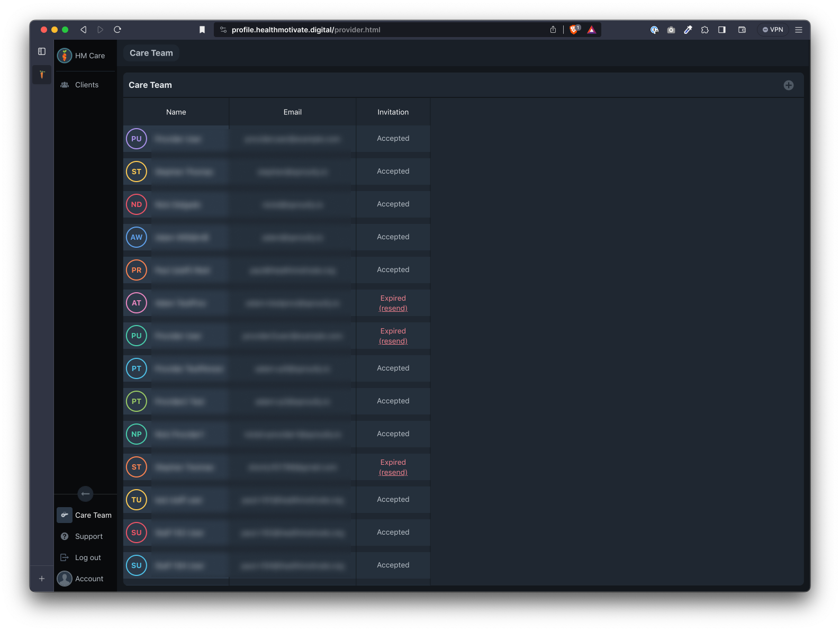Image resolution: width=840 pixels, height=631 pixels.
Task: Click the browser back button
Action: click(83, 30)
